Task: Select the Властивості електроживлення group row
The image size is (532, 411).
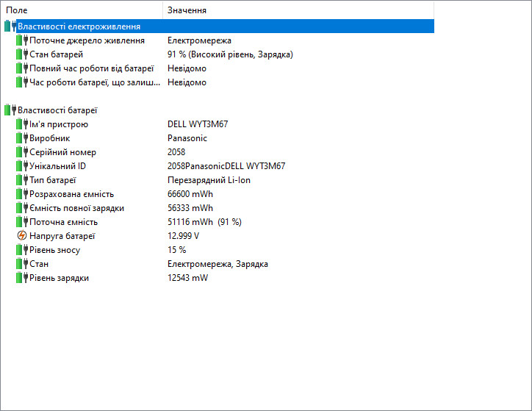Action: point(79,26)
